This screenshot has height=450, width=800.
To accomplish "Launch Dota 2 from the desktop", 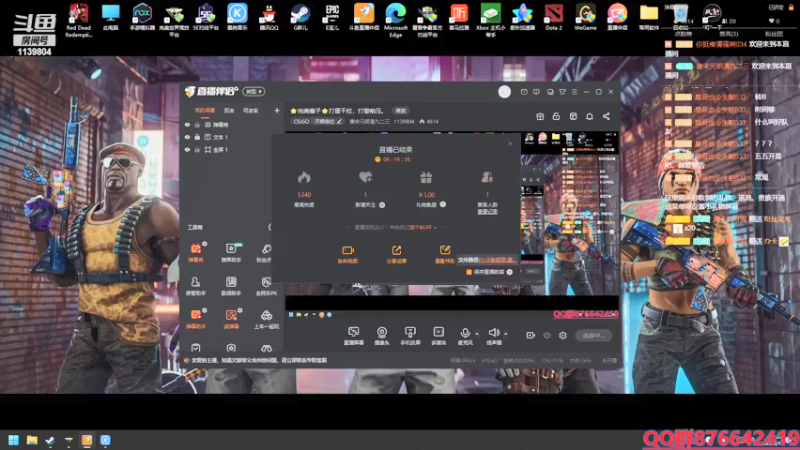I will (554, 17).
